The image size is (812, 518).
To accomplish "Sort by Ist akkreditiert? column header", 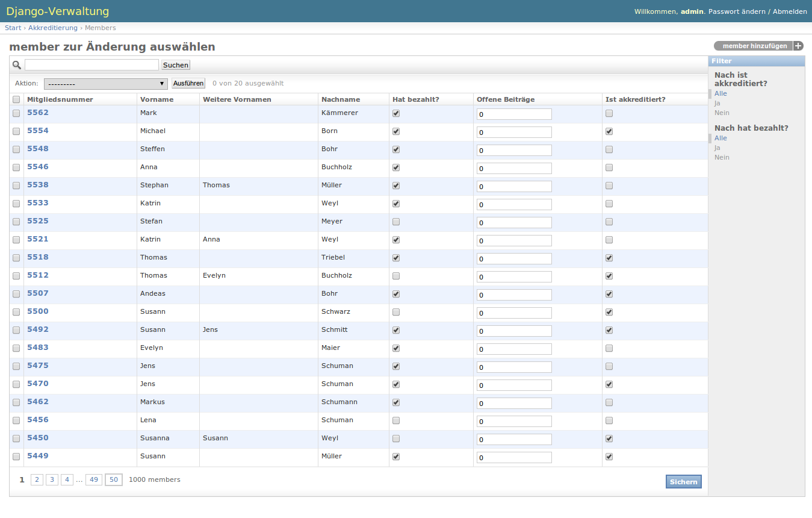I will point(636,99).
